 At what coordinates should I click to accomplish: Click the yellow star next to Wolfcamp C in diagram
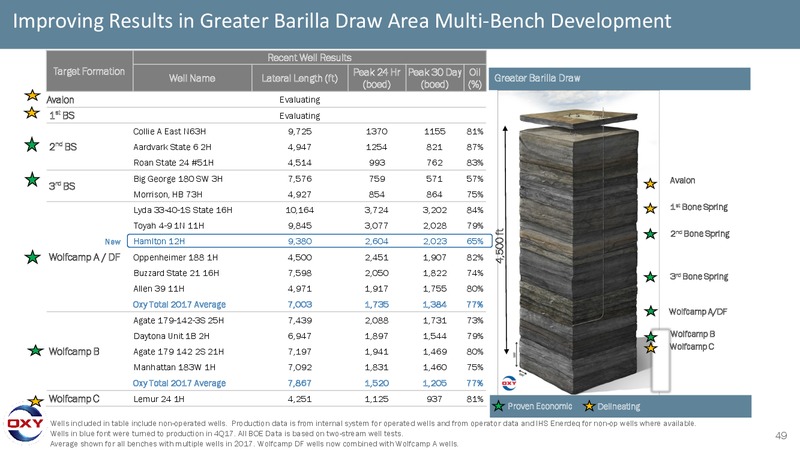651,348
